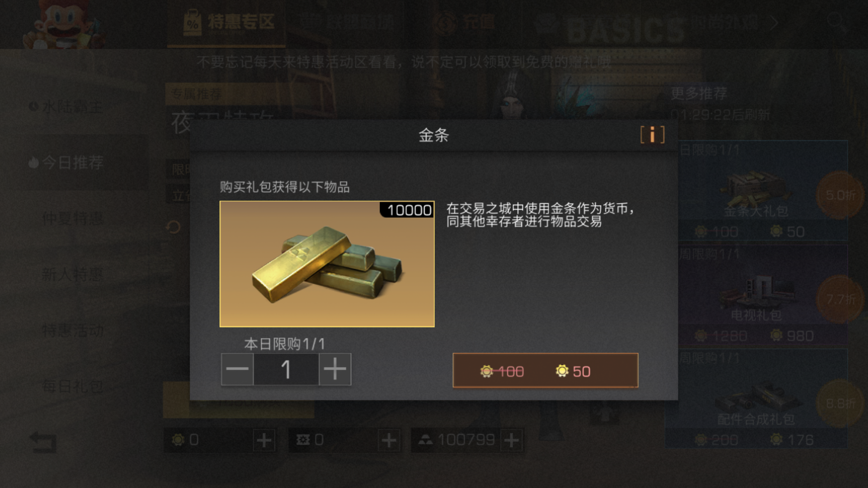Increase purchase quantity with the plus button
This screenshot has width=868, height=488.
click(335, 369)
